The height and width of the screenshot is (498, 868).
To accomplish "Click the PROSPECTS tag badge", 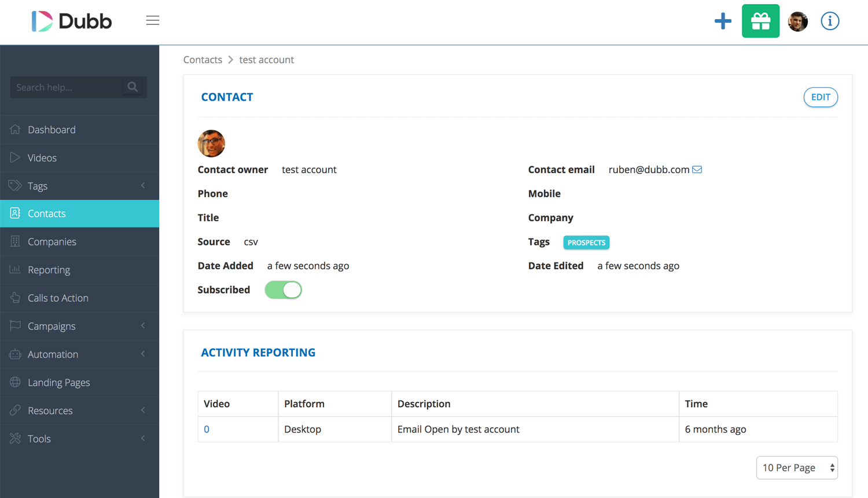I will pos(586,243).
